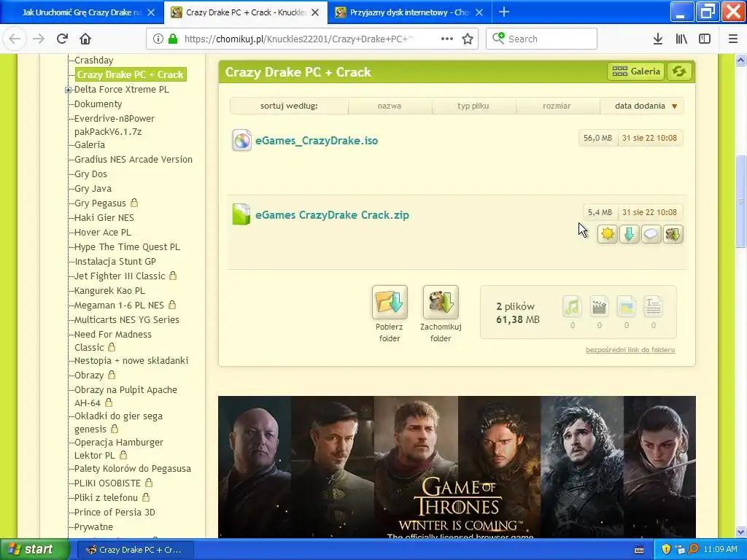
Task: Click the ISO disc icon for eGames_CrazyDrake.iso
Action: tap(241, 141)
